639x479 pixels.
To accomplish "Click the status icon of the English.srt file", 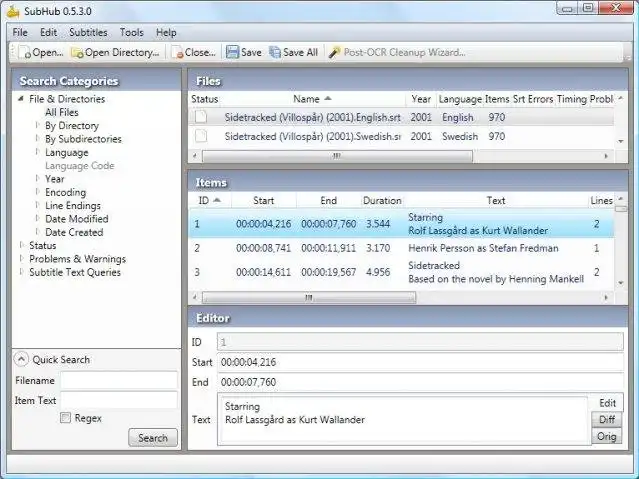I will click(x=201, y=117).
